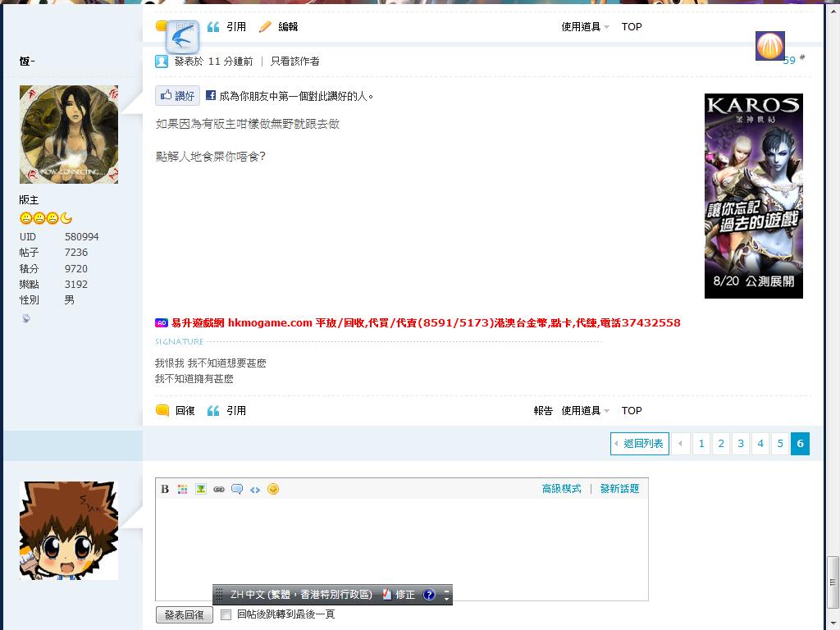Screen dimensions: 840x630
Task: Expand the top post's 使用道具 dropdown
Action: click(x=585, y=27)
